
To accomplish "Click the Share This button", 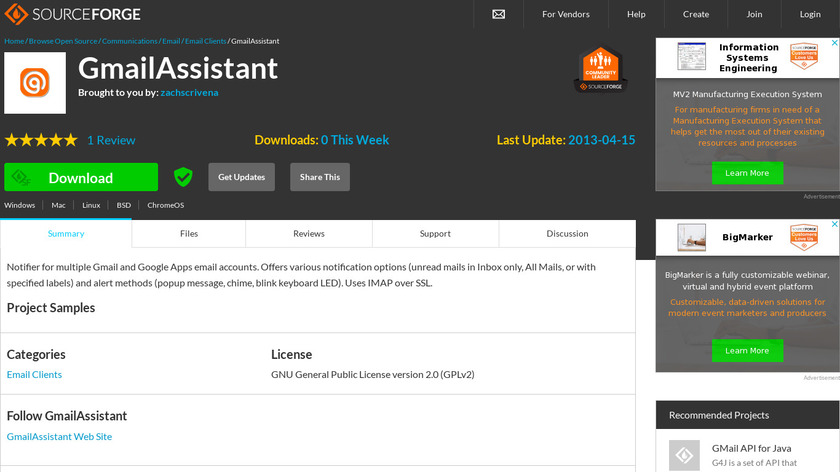I will (x=320, y=177).
